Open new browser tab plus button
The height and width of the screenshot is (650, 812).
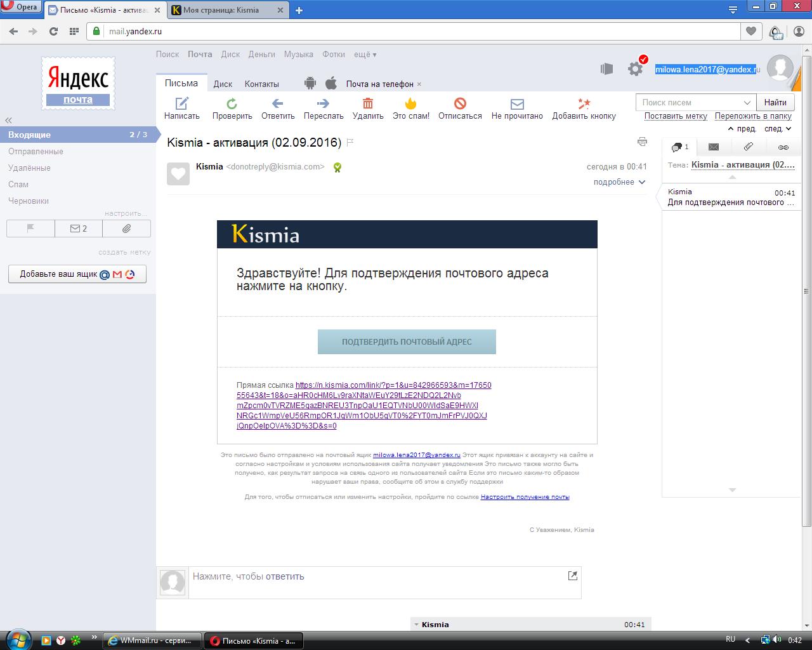coord(299,10)
